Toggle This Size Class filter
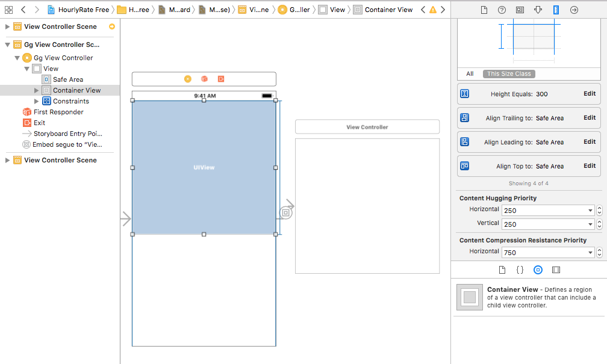This screenshot has height=364, width=607. (509, 74)
